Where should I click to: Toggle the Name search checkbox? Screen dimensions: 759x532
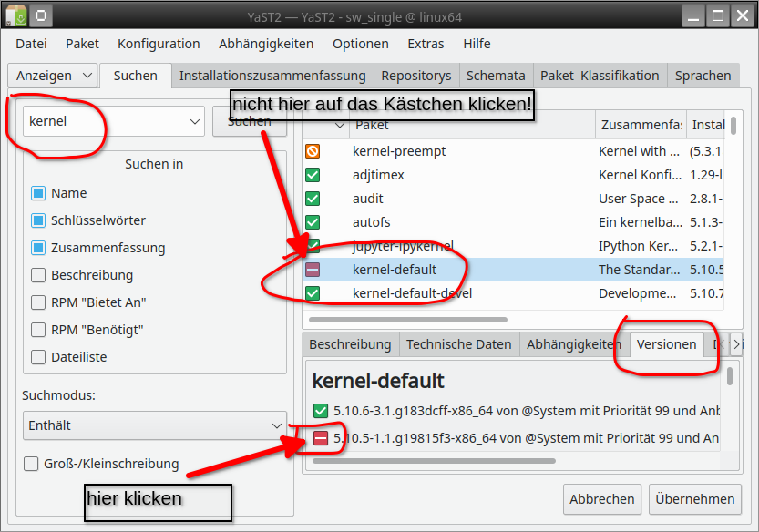[x=38, y=193]
